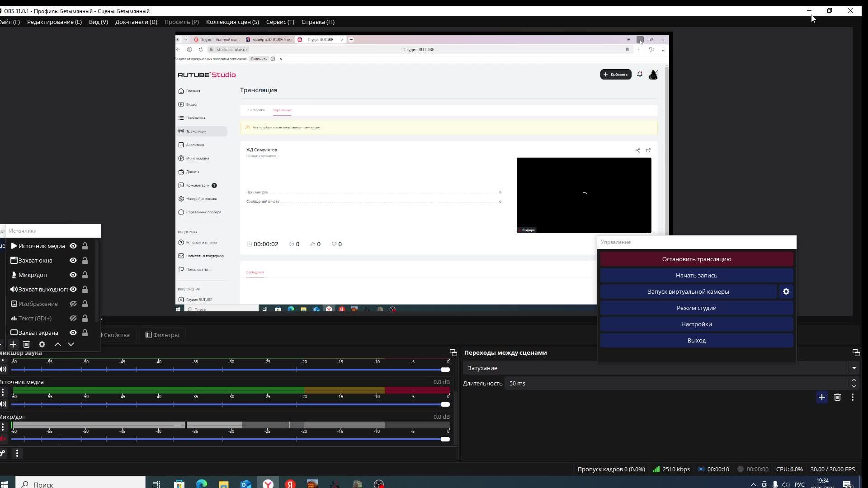The width and height of the screenshot is (868, 488).
Task: Click the 2510 kbps status bar entry
Action: point(671,469)
